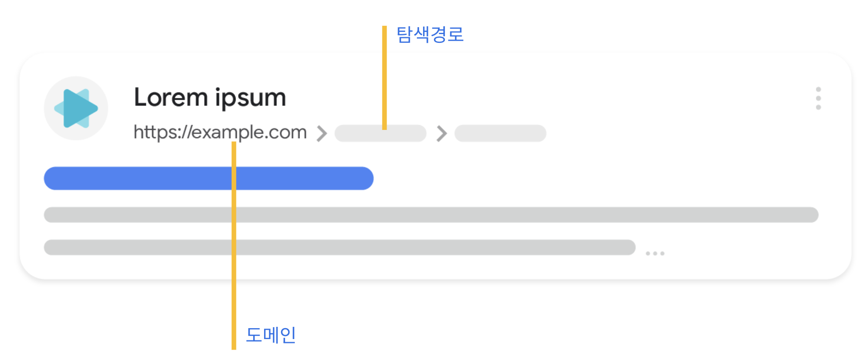Click the Lorem ipsum site name
This screenshot has height=357, width=868.
[x=210, y=98]
